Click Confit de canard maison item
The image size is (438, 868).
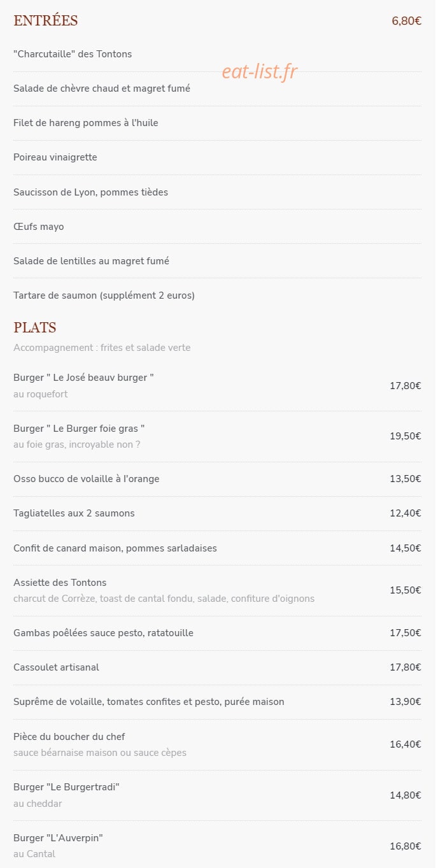pyautogui.click(x=115, y=548)
